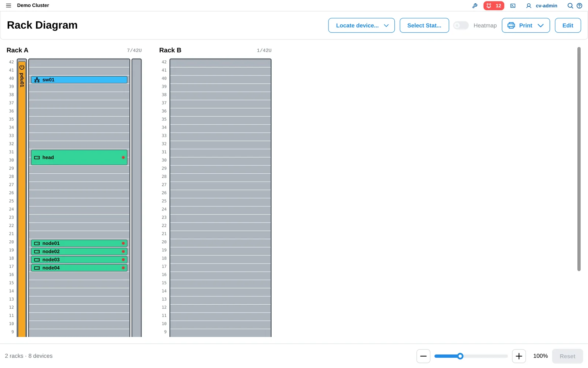Click the red status dot on head
Image resolution: width=588 pixels, height=368 pixels.
[x=123, y=158]
